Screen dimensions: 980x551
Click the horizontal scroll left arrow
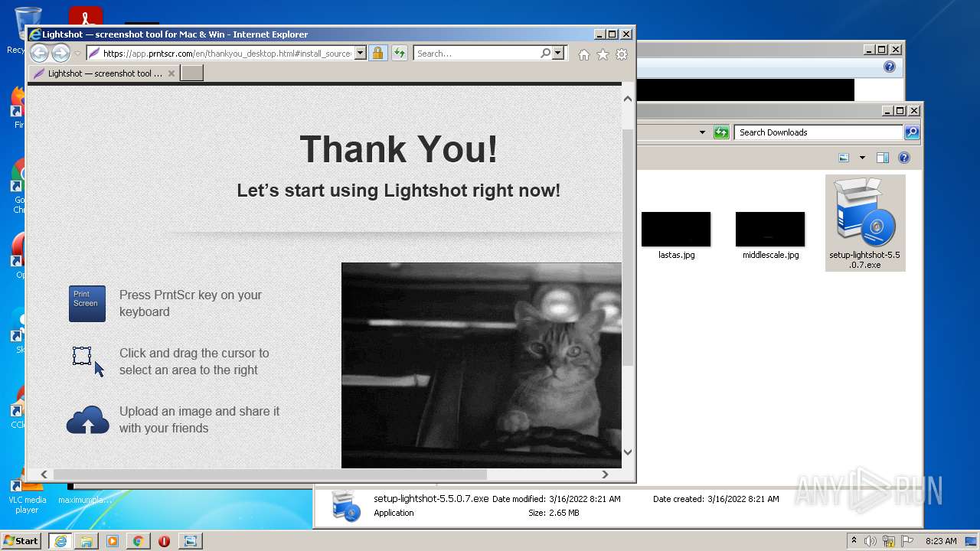coord(44,474)
